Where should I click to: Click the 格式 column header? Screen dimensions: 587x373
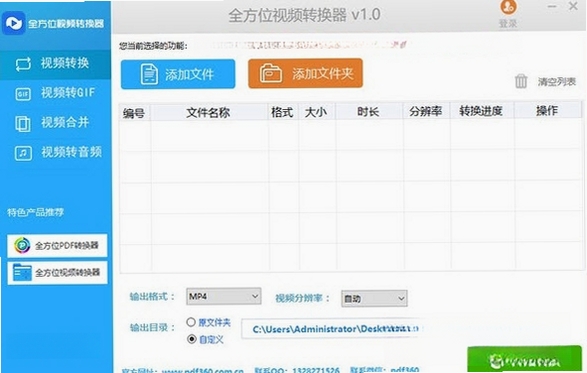(282, 112)
